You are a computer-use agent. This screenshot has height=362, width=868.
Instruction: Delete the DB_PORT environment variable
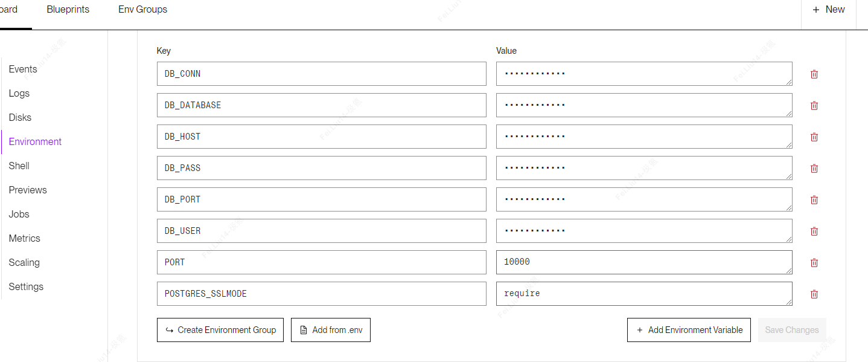[814, 199]
